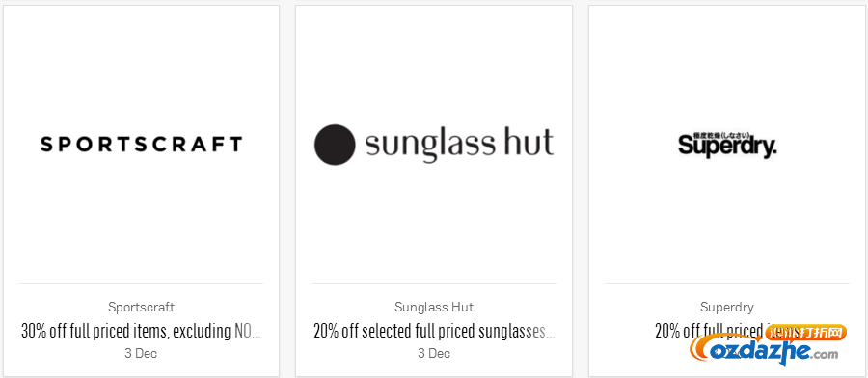This screenshot has width=868, height=378.
Task: Click the truncated NO... end of Sportscraft offer
Action: click(248, 332)
